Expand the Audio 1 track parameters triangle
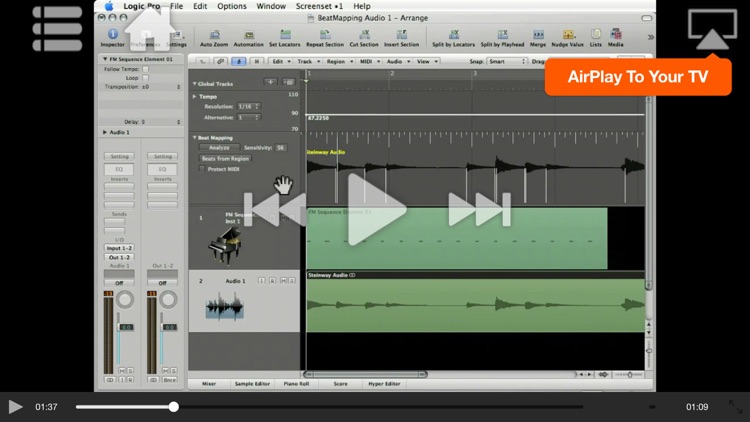 105,132
